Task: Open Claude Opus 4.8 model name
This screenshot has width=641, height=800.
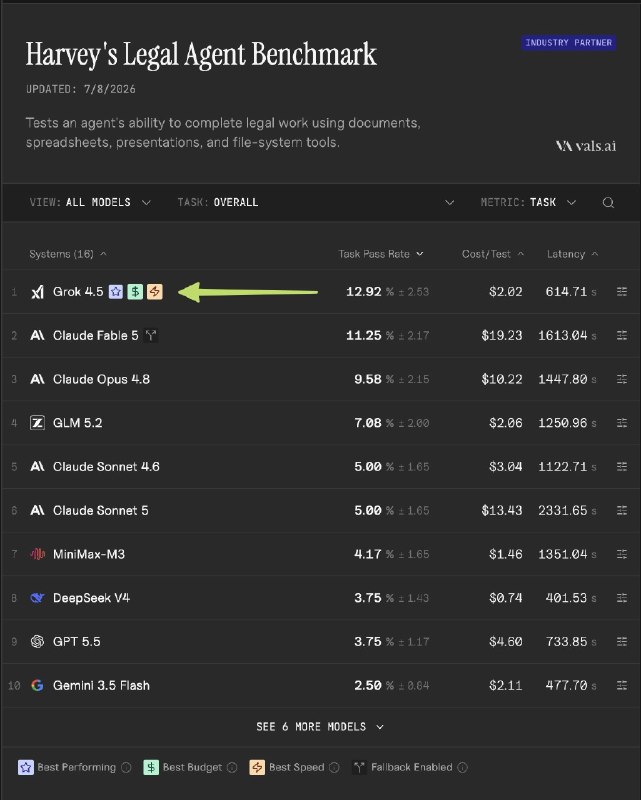Action: (102, 379)
